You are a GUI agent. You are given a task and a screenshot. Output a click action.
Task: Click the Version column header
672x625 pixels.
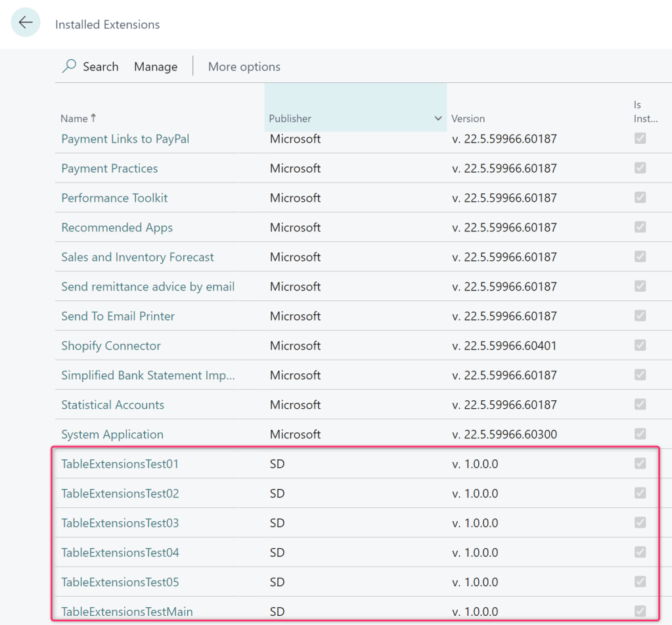pyautogui.click(x=468, y=118)
